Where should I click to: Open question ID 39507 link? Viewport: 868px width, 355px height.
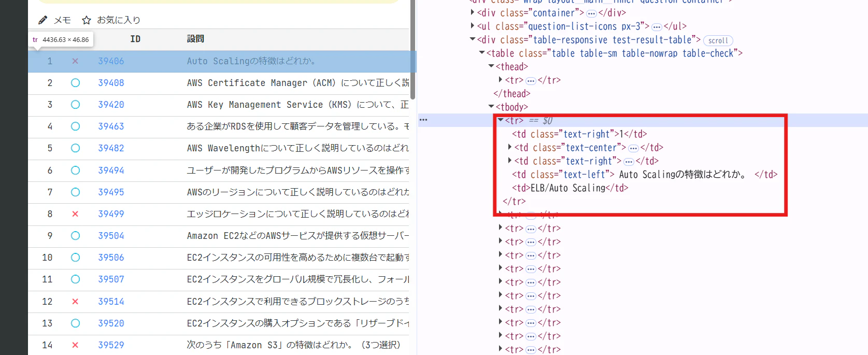click(111, 279)
